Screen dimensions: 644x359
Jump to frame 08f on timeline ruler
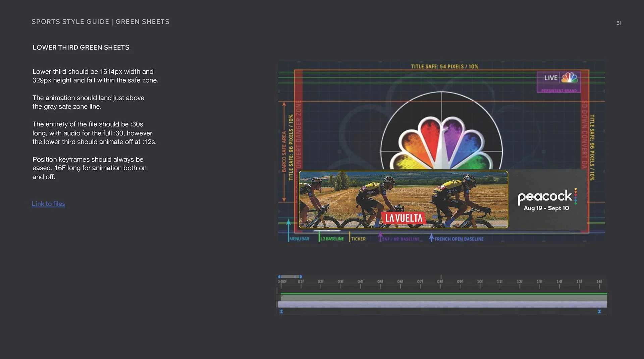click(x=440, y=282)
